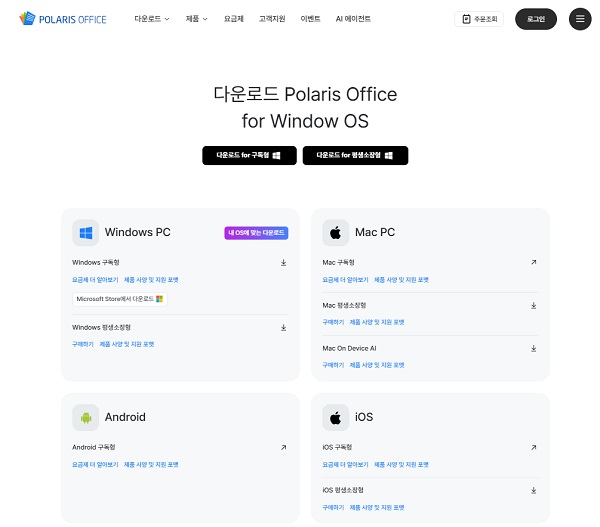Click 구매하기 under Windows 평생소장형
The height and width of the screenshot is (527, 600).
(83, 344)
